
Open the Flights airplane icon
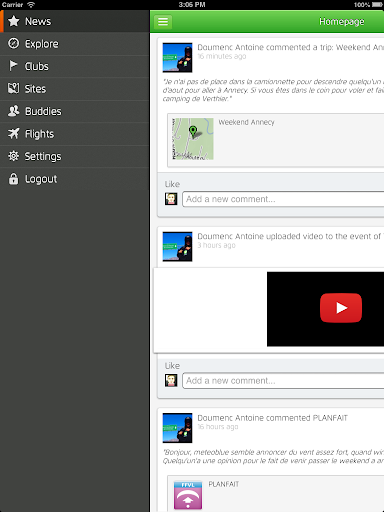click(14, 134)
